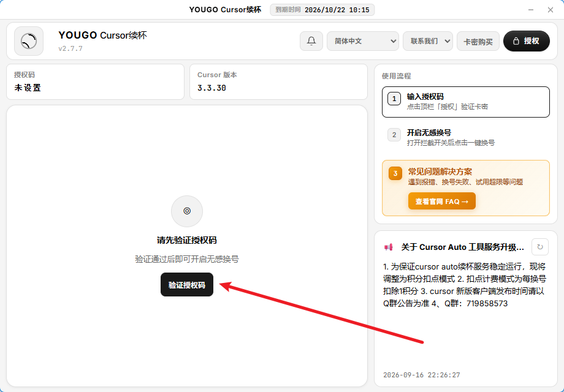Click the text 验证通过后即可开启无感换号
564x392 pixels.
pos(187,259)
